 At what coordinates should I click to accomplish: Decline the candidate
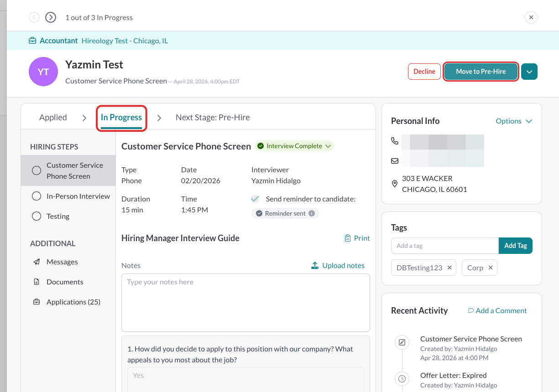tap(424, 72)
